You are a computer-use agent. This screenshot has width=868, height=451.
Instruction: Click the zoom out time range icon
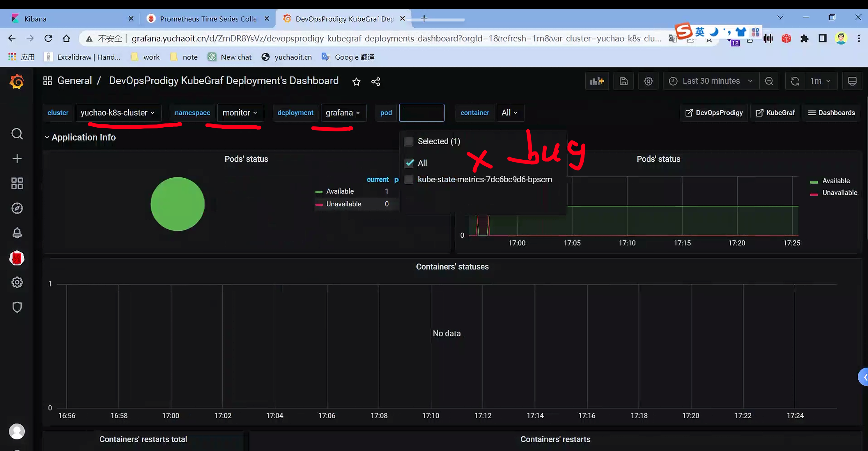click(769, 81)
